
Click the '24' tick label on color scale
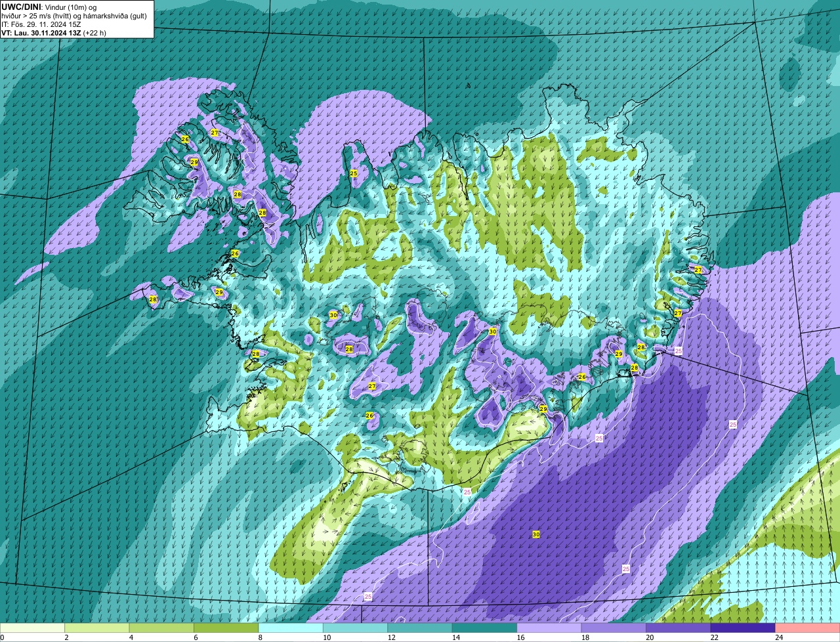778,637
